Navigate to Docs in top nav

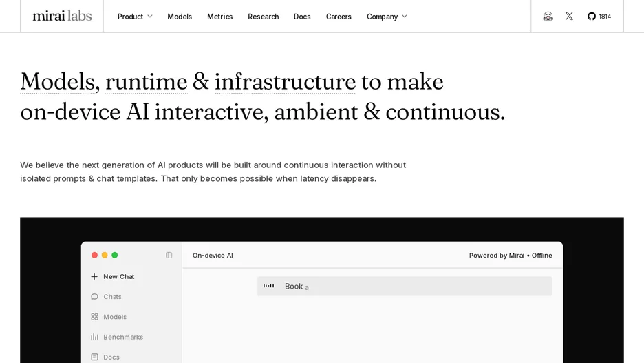(302, 17)
